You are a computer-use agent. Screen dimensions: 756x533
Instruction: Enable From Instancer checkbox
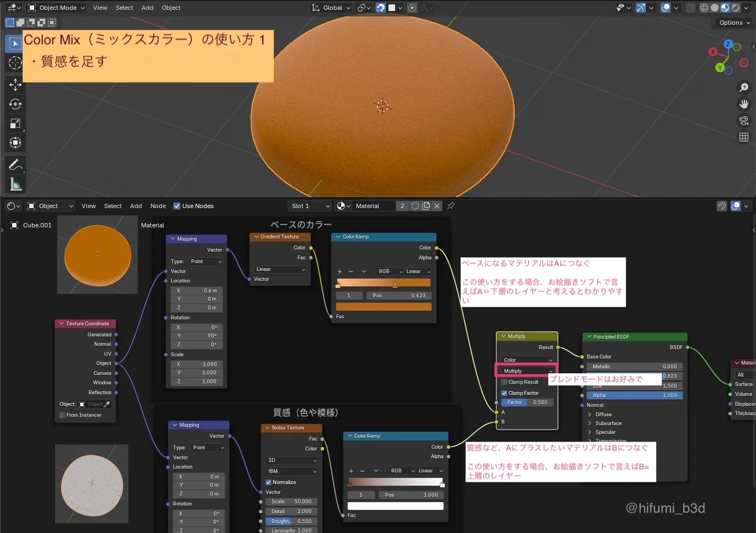pyautogui.click(x=62, y=415)
